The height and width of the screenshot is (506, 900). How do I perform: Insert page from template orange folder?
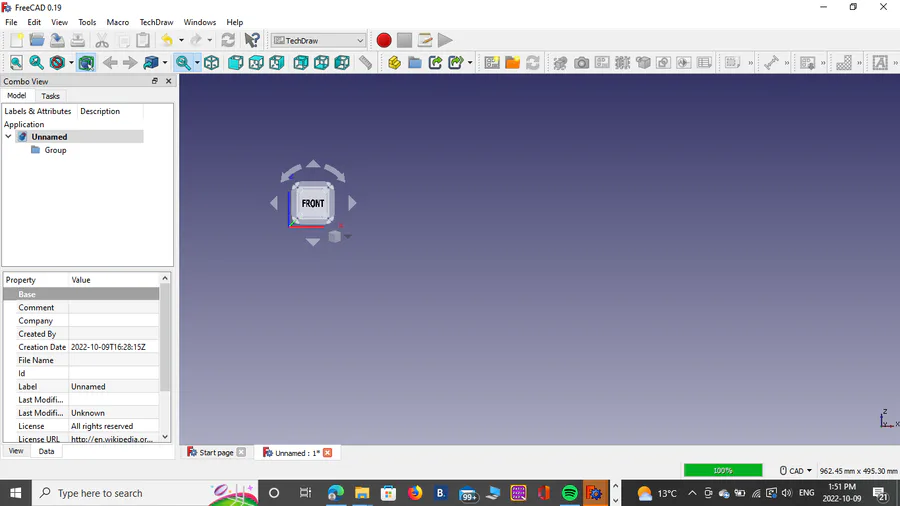point(513,63)
